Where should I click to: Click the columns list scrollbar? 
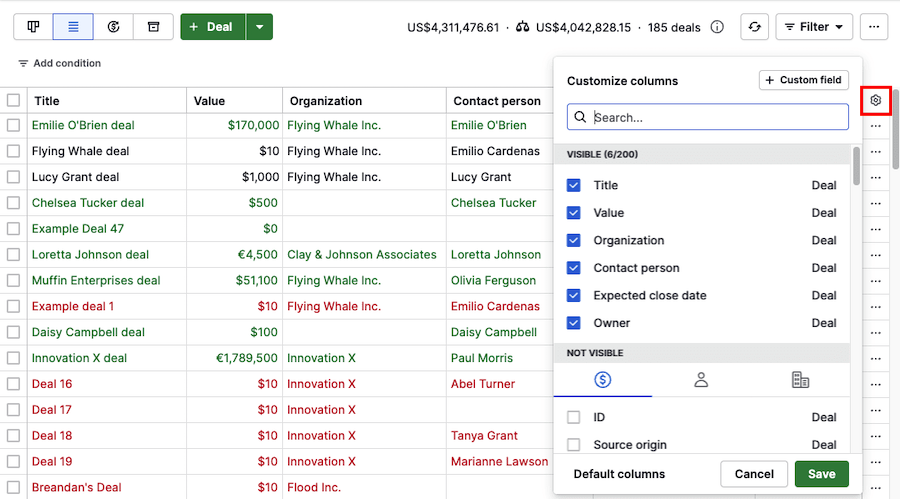pyautogui.click(x=856, y=167)
